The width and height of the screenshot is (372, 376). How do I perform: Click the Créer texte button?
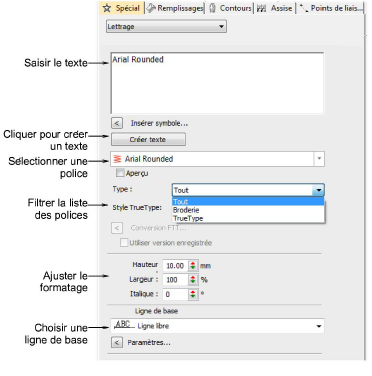pyautogui.click(x=148, y=139)
